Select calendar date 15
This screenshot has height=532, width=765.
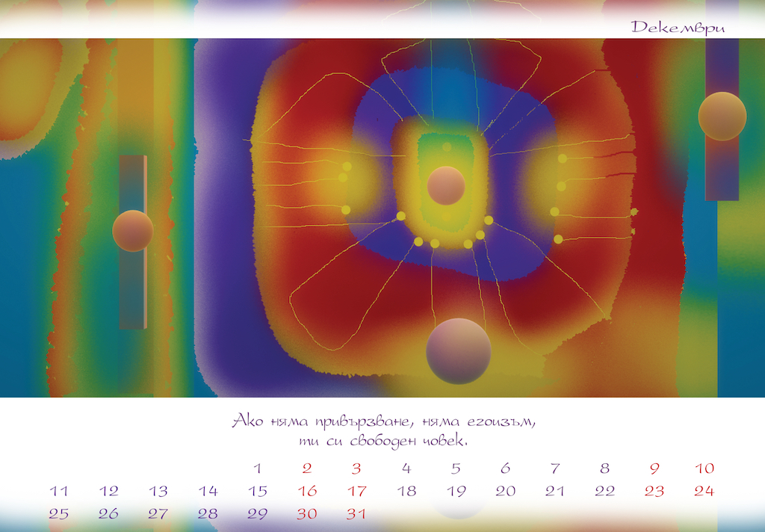[258, 491]
